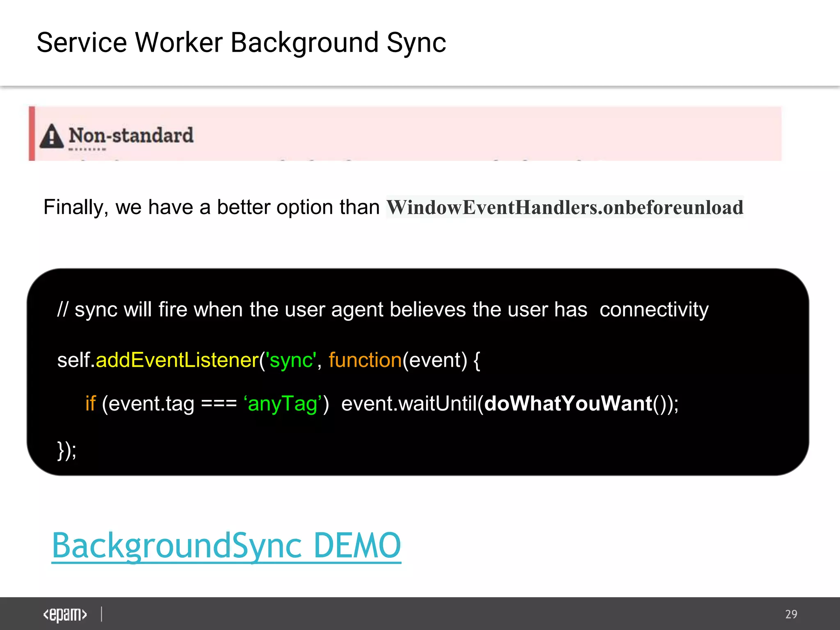Click the 'Non-standard' label text

131,135
